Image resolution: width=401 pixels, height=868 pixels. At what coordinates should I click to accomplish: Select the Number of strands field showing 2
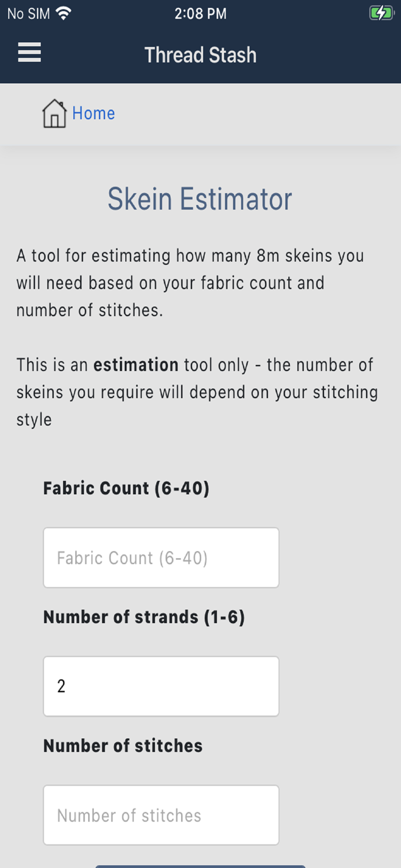(x=161, y=686)
